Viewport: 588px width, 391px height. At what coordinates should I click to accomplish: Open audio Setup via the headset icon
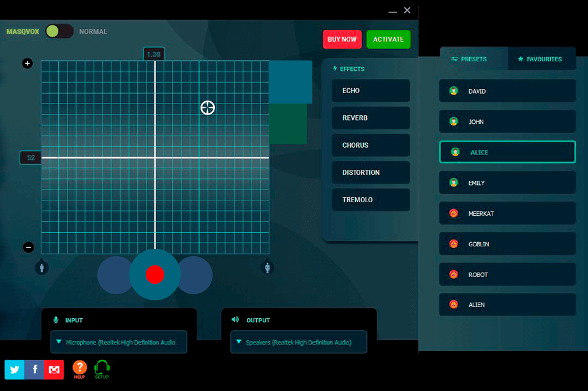click(102, 368)
